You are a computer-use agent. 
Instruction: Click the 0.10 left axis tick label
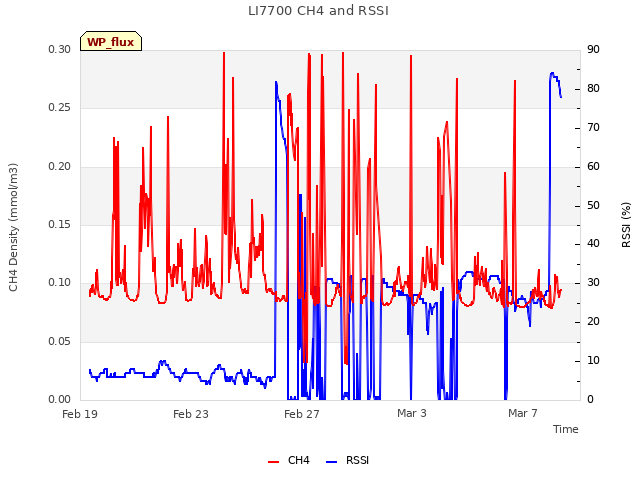click(x=60, y=282)
